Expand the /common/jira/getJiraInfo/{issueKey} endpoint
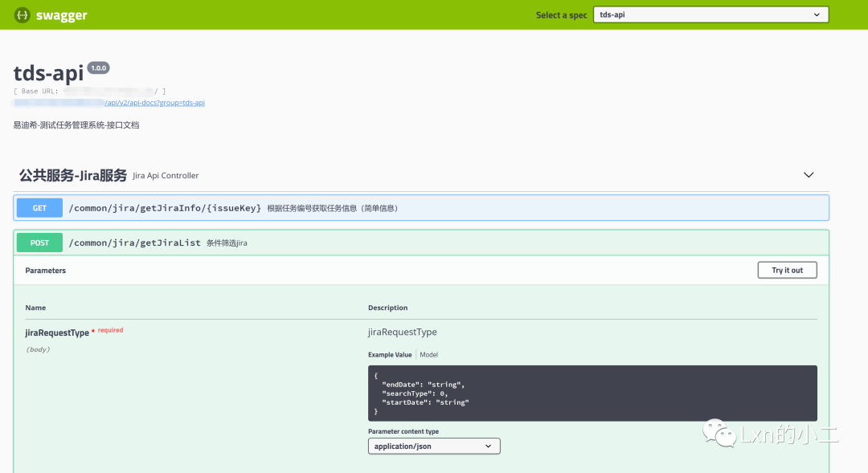This screenshot has width=868, height=473. [421, 208]
